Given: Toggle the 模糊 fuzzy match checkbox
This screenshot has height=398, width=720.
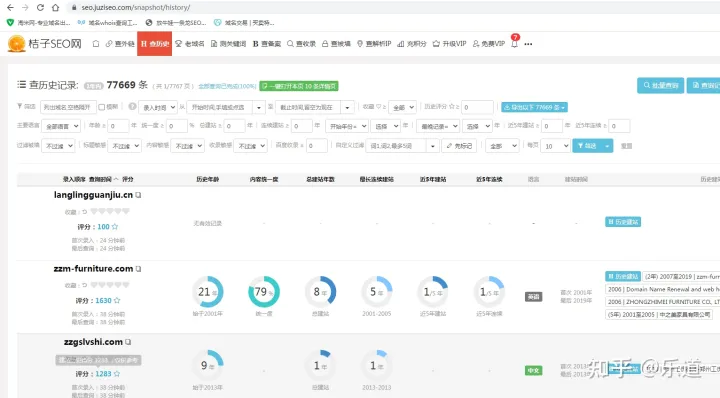Looking at the screenshot, I should pyautogui.click(x=101, y=107).
